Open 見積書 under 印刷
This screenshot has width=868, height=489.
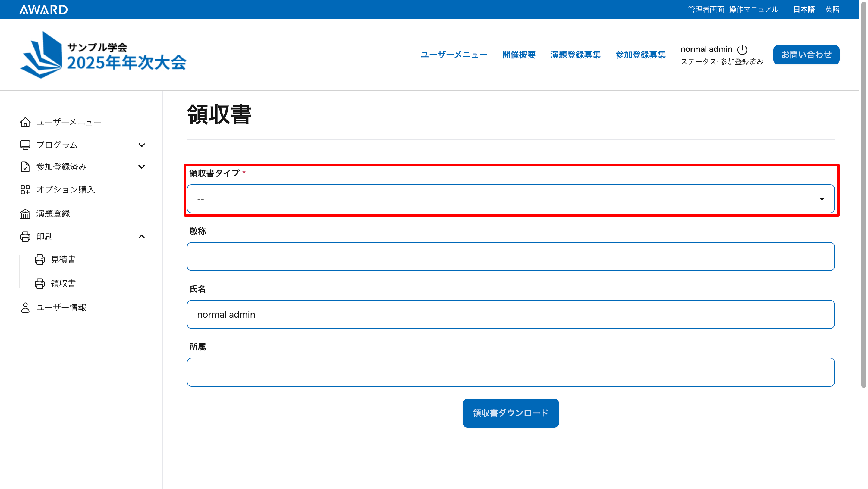[63, 260]
